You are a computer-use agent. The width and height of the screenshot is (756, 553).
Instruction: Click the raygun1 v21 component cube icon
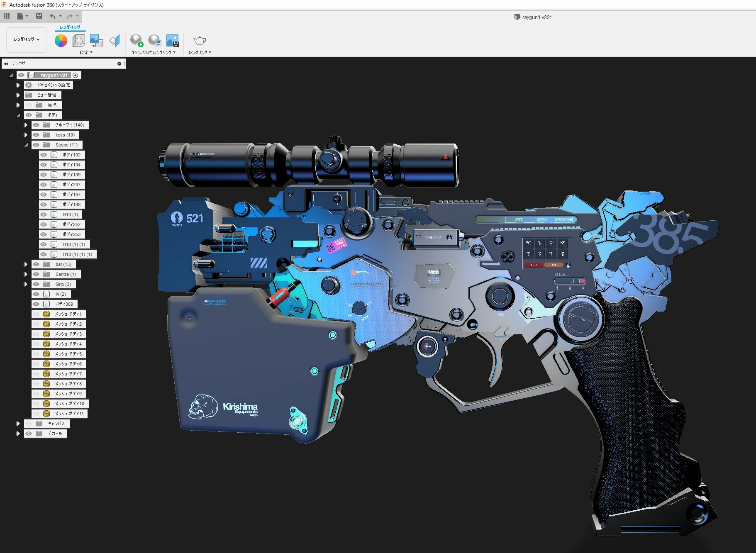[x=32, y=75]
